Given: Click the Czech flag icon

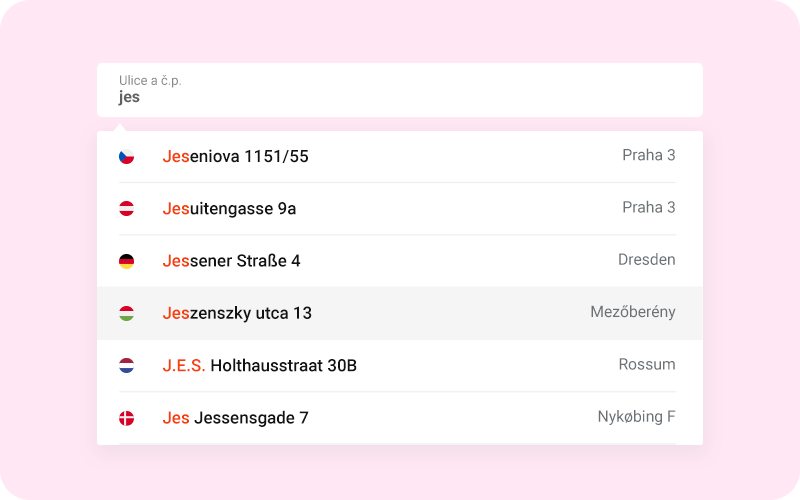Looking at the screenshot, I should point(126,156).
